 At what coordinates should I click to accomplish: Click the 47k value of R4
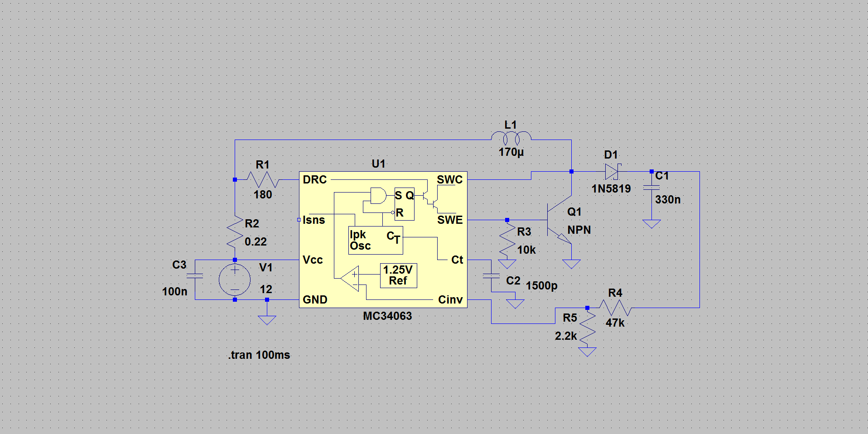pos(615,323)
